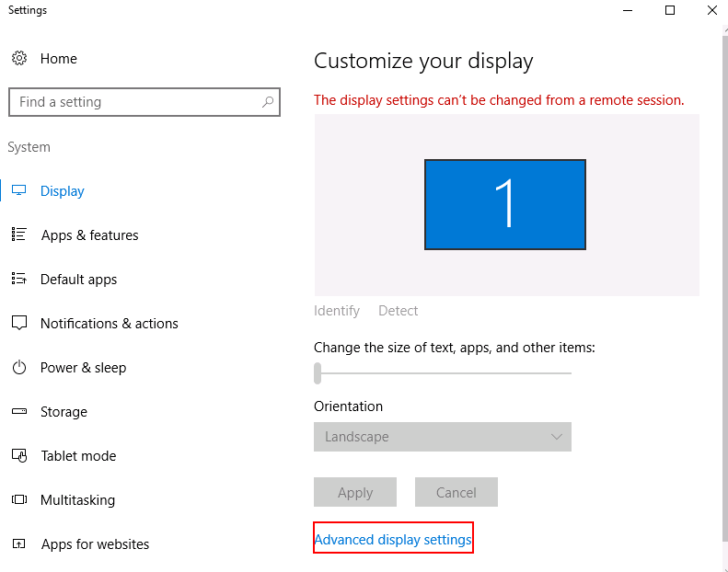Viewport: 728px width, 572px height.
Task: Open Apps & features list icon
Action: [x=19, y=235]
